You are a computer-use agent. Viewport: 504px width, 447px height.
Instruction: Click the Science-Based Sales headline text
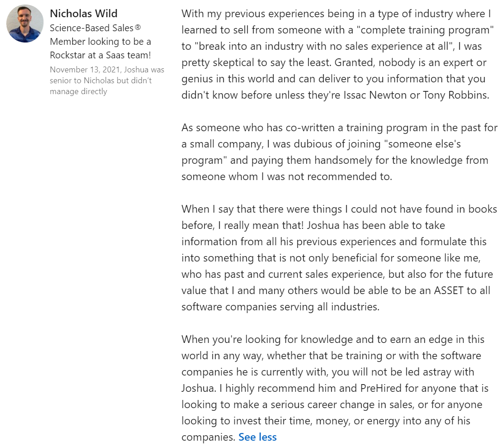click(91, 28)
